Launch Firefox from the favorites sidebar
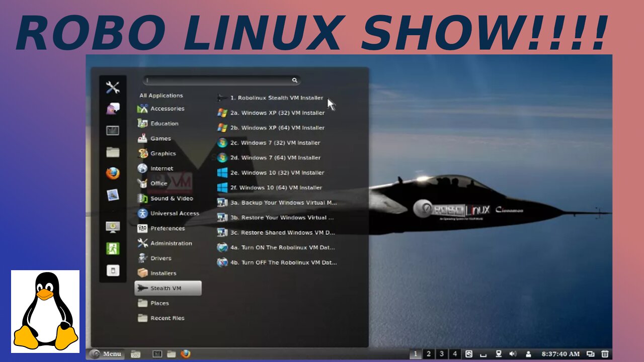This screenshot has height=362, width=644. (x=113, y=173)
